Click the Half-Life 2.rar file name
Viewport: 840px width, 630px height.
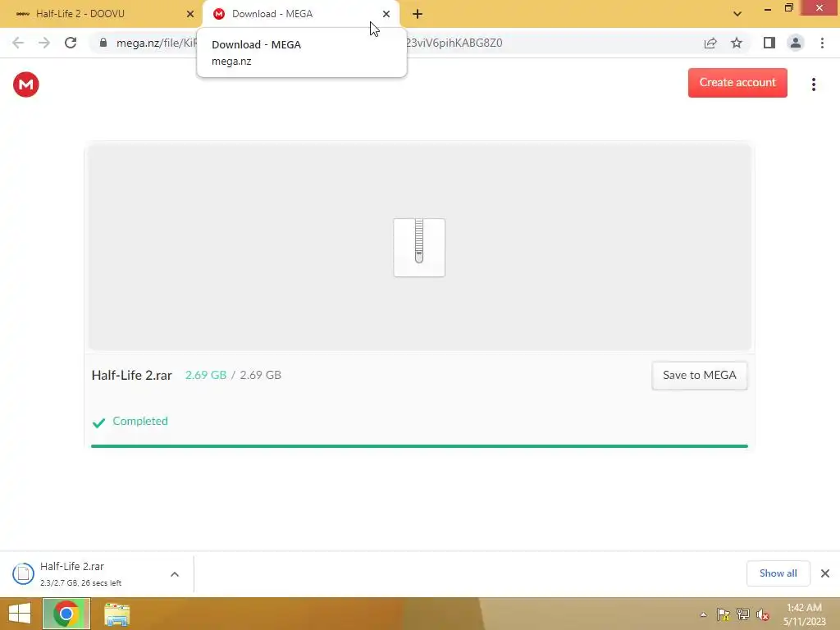tap(132, 375)
